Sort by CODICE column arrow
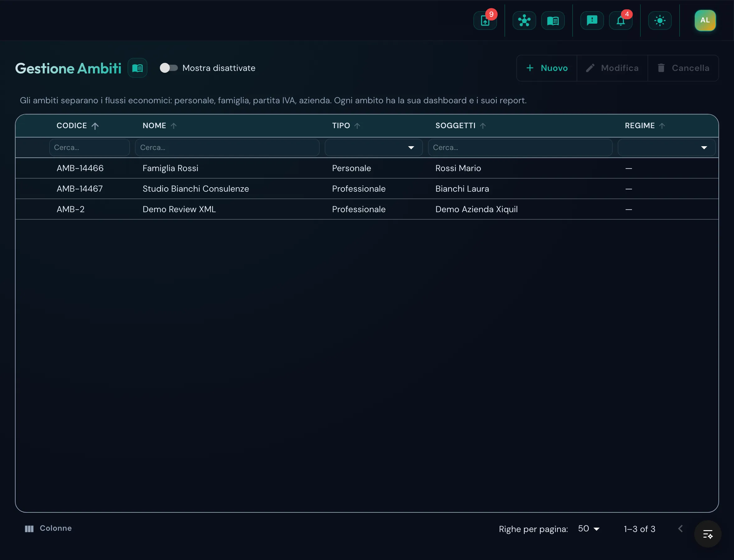Screen dimensions: 734x560 (x=95, y=126)
